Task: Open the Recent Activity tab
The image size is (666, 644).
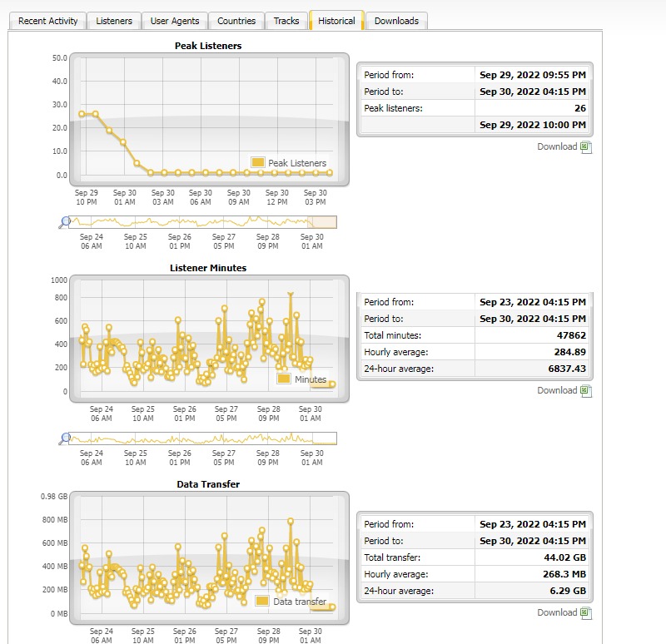Action: pos(48,21)
